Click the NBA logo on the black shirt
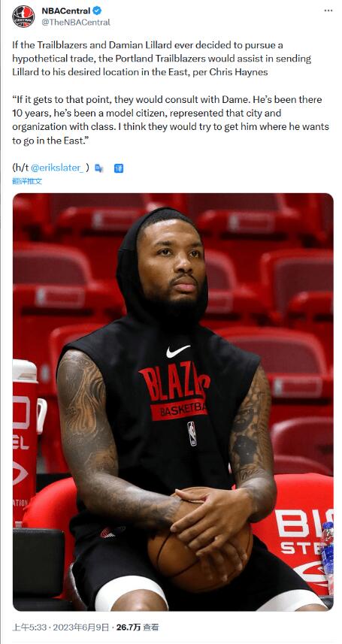Viewport: 342px width, 644px height. pos(192,434)
